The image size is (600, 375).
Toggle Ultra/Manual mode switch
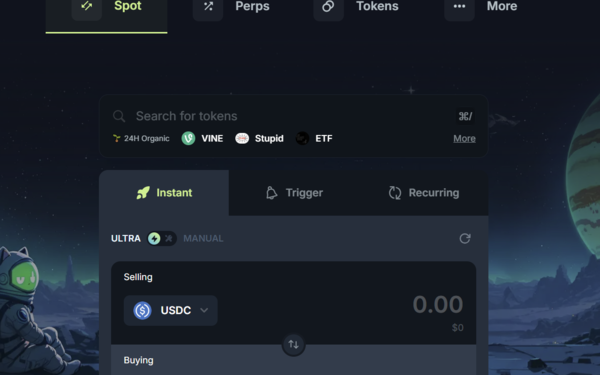[162, 238]
